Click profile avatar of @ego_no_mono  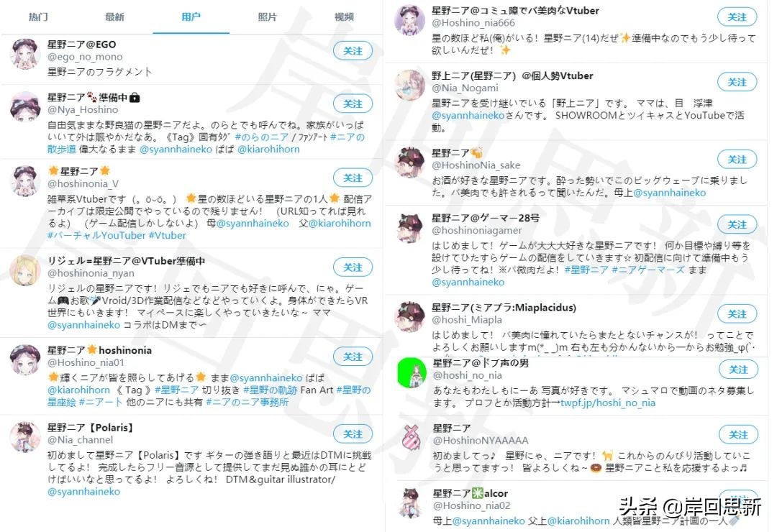click(x=24, y=54)
